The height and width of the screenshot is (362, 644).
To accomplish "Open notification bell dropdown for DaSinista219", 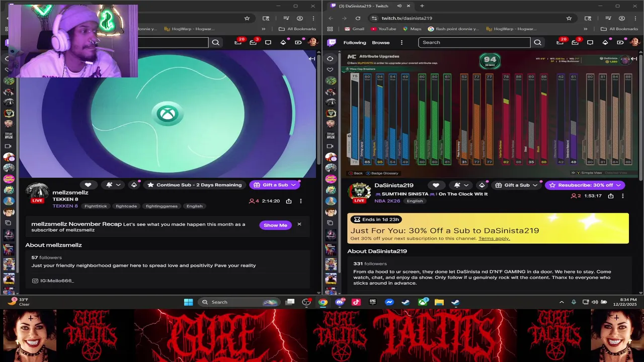I will click(461, 185).
